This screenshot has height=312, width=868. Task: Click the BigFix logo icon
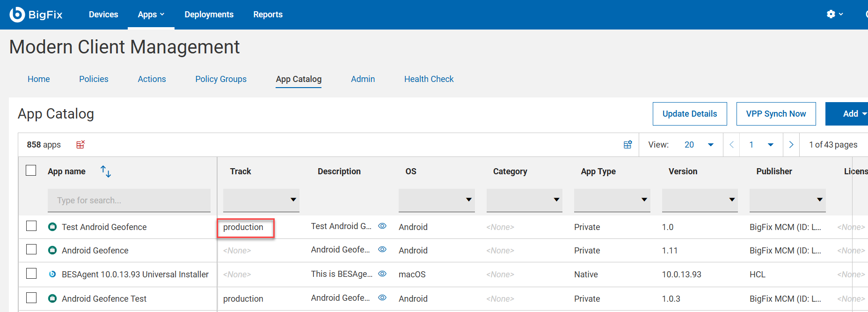(17, 15)
